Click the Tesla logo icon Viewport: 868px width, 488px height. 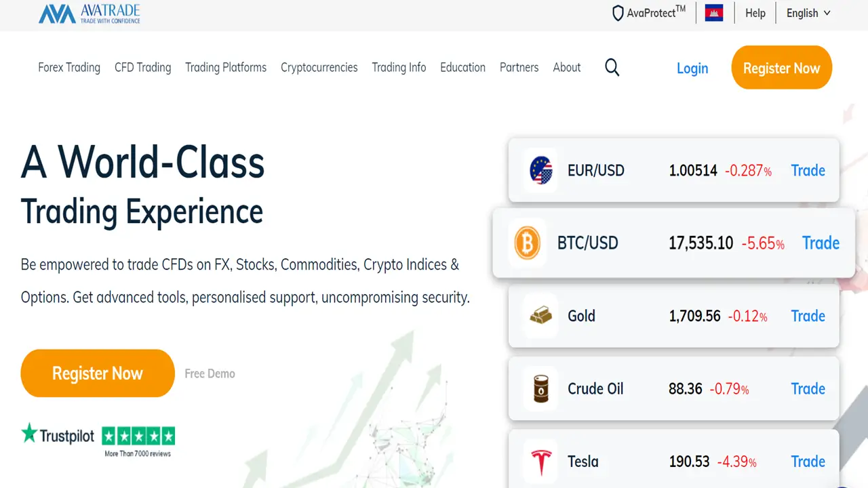tap(540, 462)
